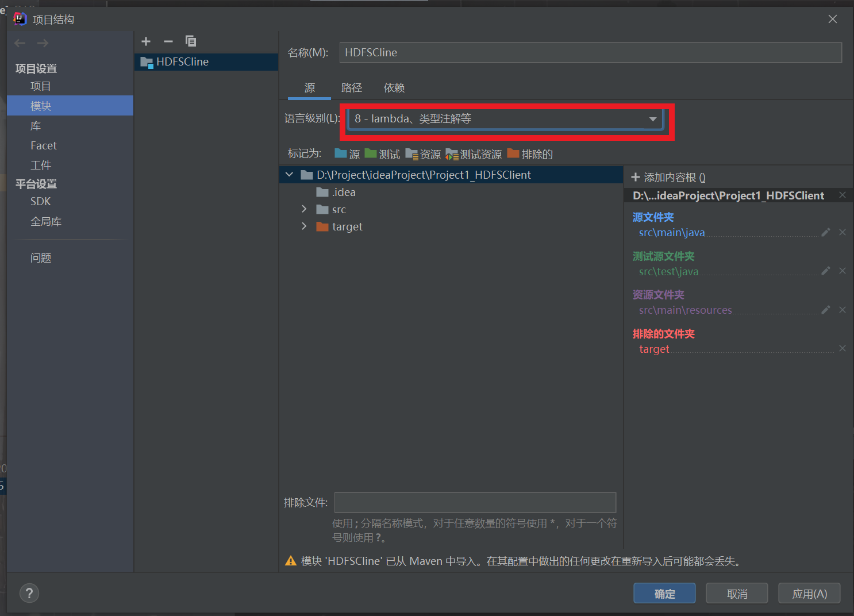This screenshot has width=854, height=616.
Task: Select the HDFSCline module in list
Action: pos(206,61)
